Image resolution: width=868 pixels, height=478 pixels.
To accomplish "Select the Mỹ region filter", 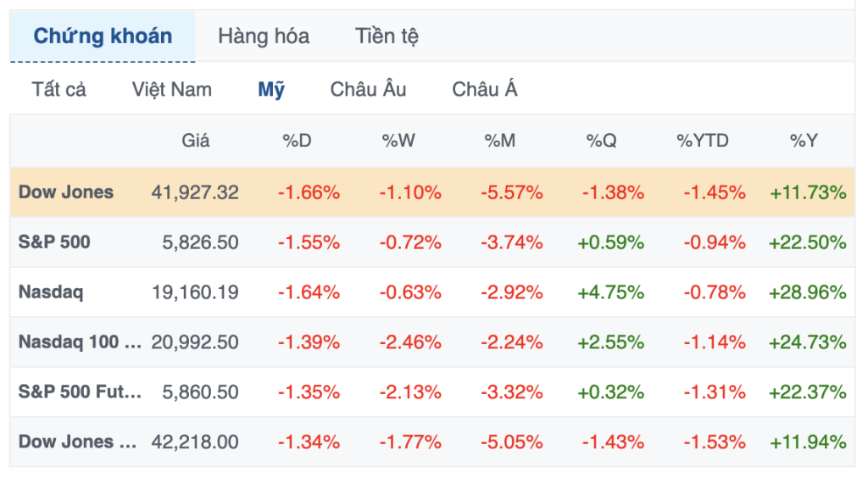I will 271,89.
